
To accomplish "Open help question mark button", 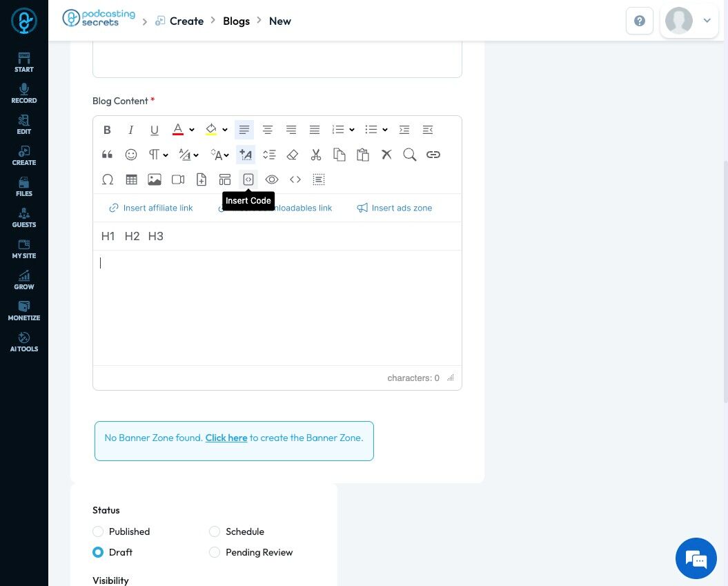I will pyautogui.click(x=639, y=21).
